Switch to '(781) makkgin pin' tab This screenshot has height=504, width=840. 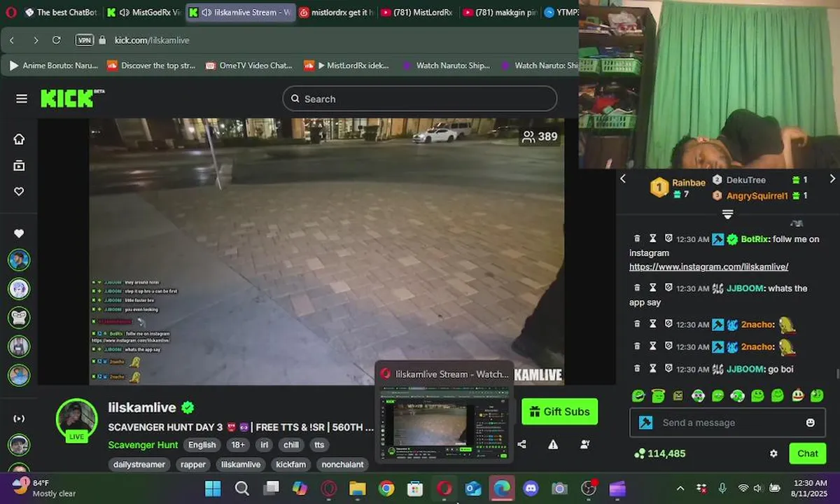(x=501, y=13)
